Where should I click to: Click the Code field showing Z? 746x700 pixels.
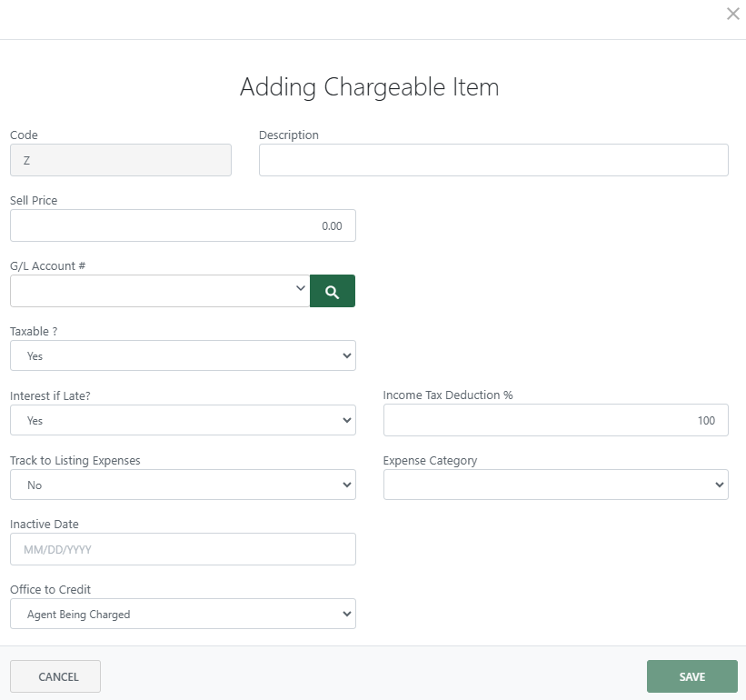click(x=120, y=160)
